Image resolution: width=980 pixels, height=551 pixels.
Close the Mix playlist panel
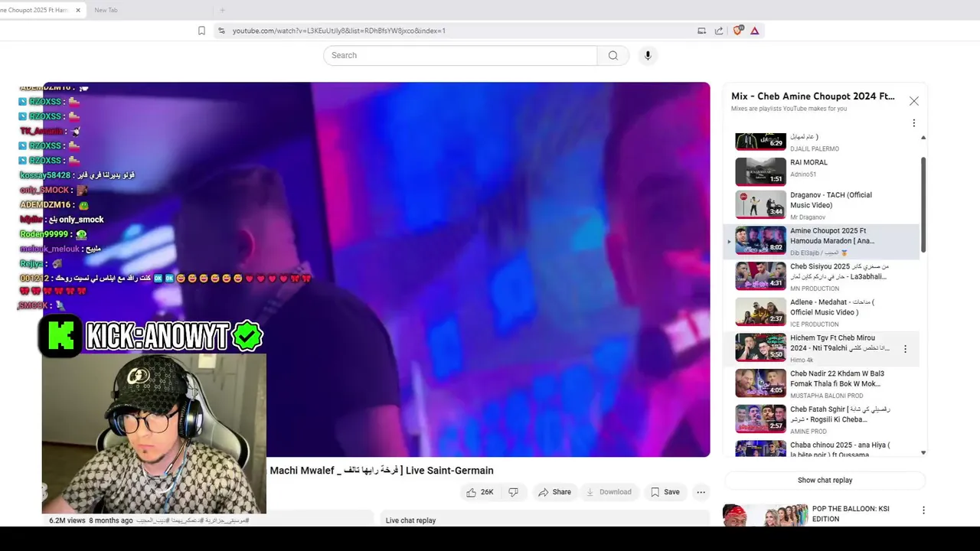tap(913, 101)
